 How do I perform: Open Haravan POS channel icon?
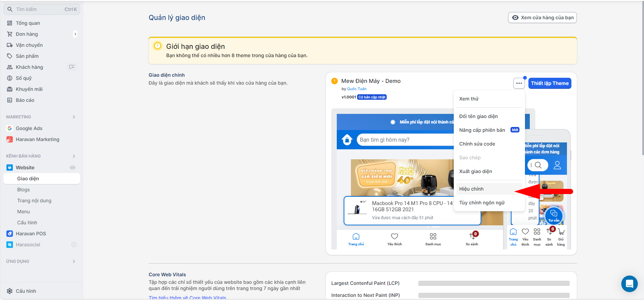tap(10, 234)
